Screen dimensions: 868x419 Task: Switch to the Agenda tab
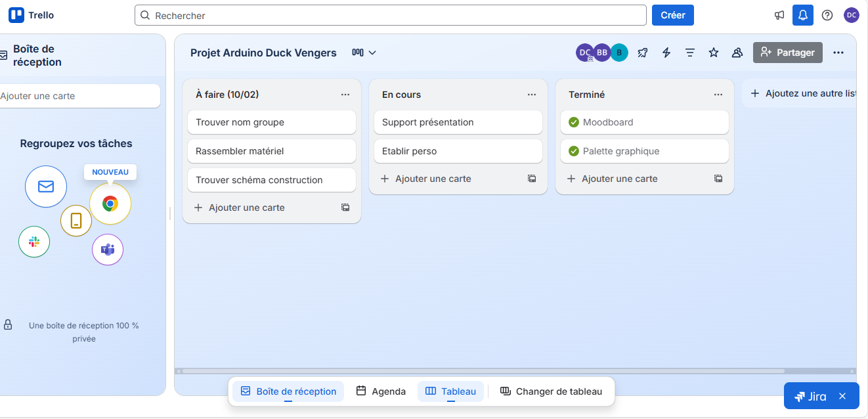click(381, 391)
